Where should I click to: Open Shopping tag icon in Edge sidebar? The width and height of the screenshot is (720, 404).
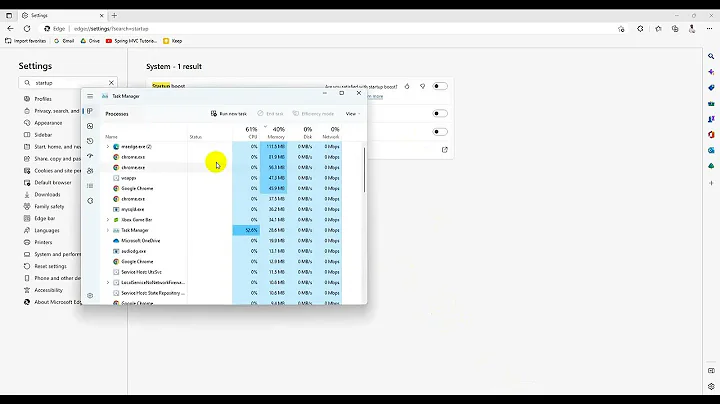[x=711, y=88]
